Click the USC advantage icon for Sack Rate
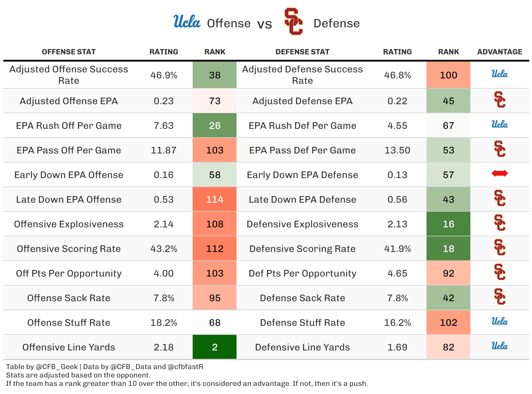The width and height of the screenshot is (532, 394). [x=500, y=297]
